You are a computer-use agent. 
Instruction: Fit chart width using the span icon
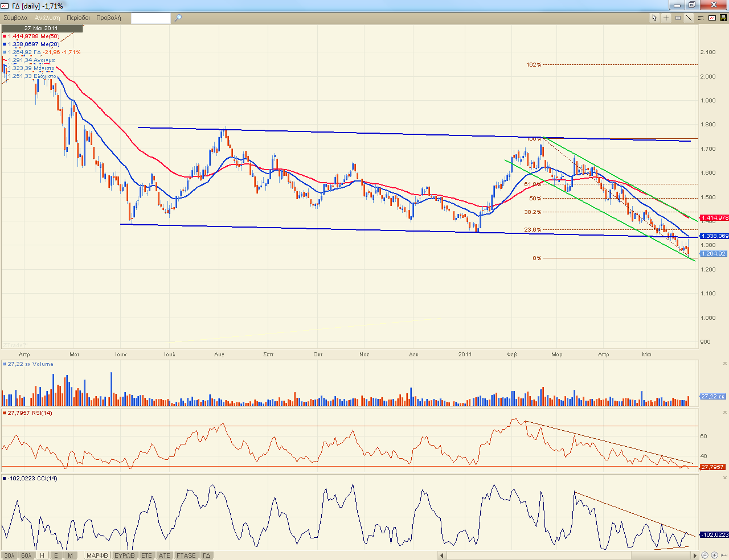click(723, 555)
